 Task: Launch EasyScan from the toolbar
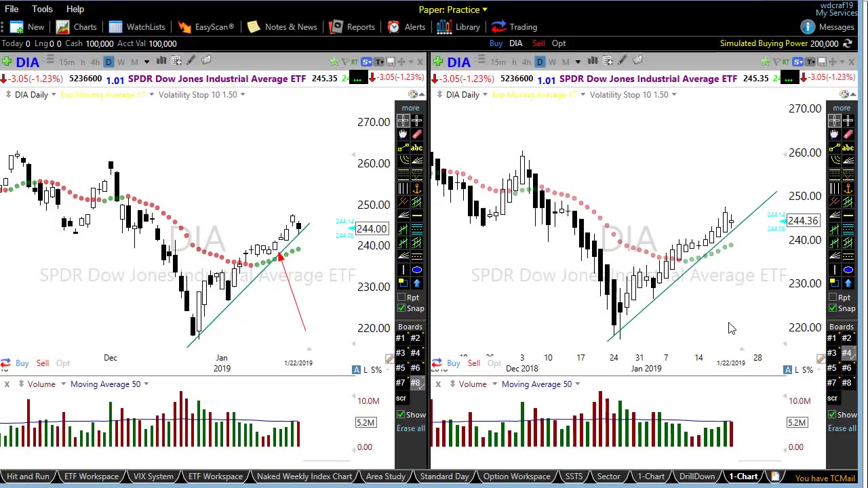click(206, 27)
